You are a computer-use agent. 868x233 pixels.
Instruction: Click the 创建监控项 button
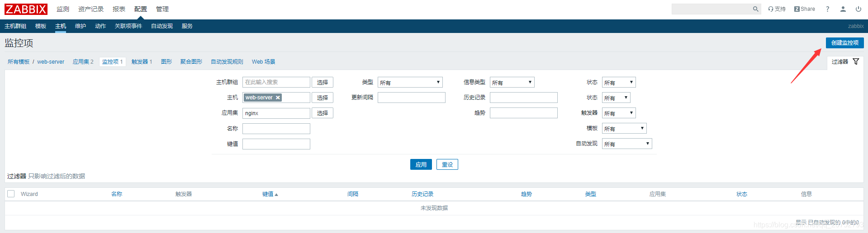pos(845,42)
